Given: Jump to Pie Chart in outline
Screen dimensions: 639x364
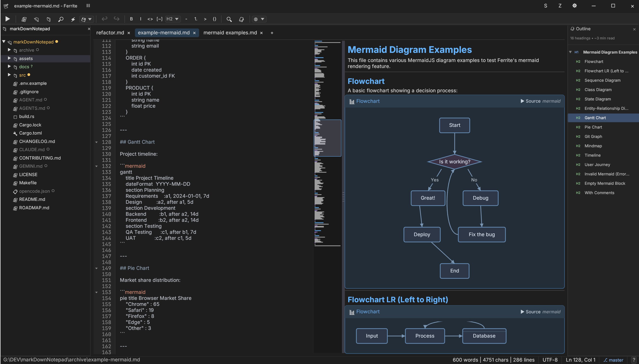Looking at the screenshot, I should coord(593,127).
